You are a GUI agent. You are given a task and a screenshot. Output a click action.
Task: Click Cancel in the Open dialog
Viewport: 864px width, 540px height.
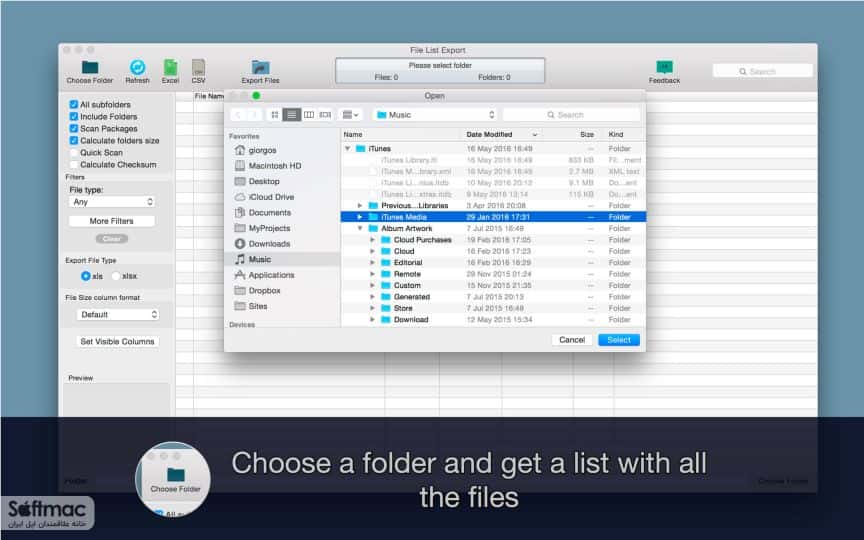pos(572,340)
